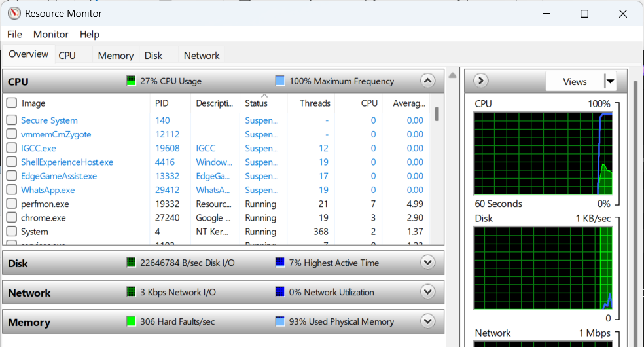Select the ShellExperienceHost.exe process name
Viewport: 644px width, 347px height.
67,162
